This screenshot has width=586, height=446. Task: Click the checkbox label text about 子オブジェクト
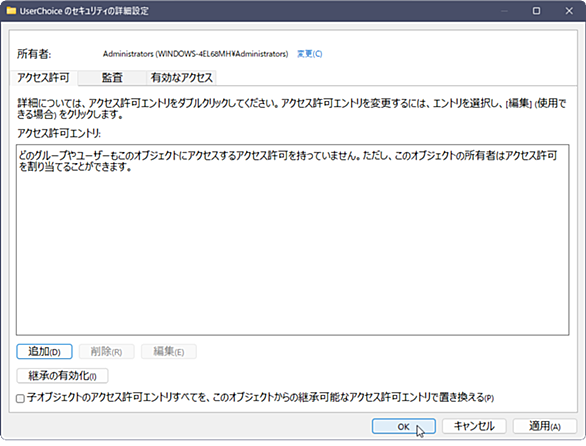pos(260,397)
